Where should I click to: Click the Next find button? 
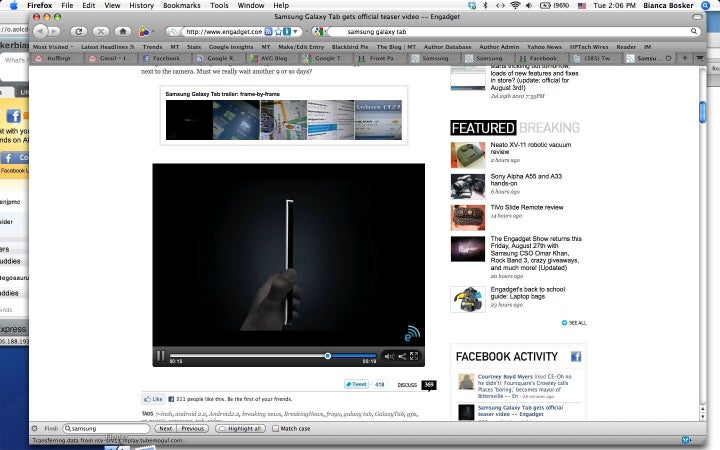coord(166,428)
